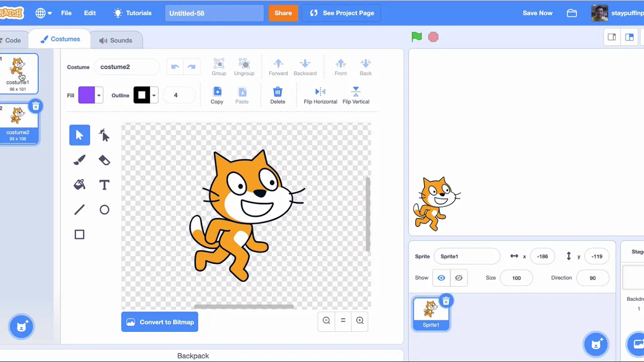The width and height of the screenshot is (644, 362).
Task: Switch to the Costumes tab
Action: click(60, 39)
